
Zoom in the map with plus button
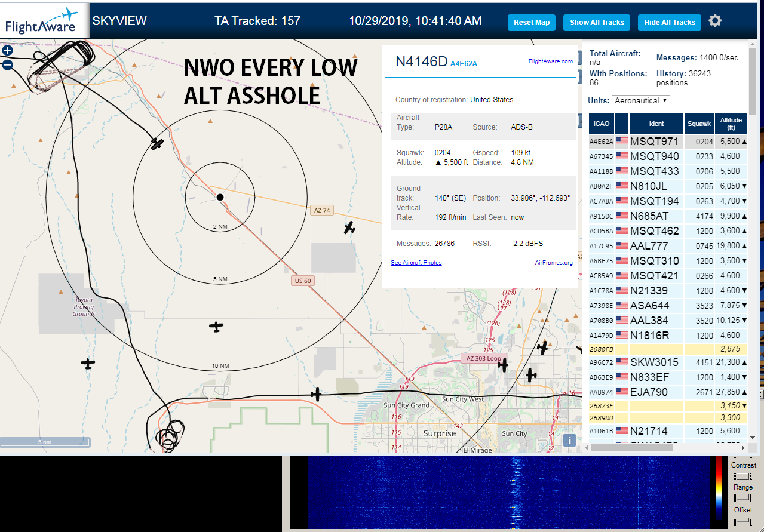click(x=8, y=51)
